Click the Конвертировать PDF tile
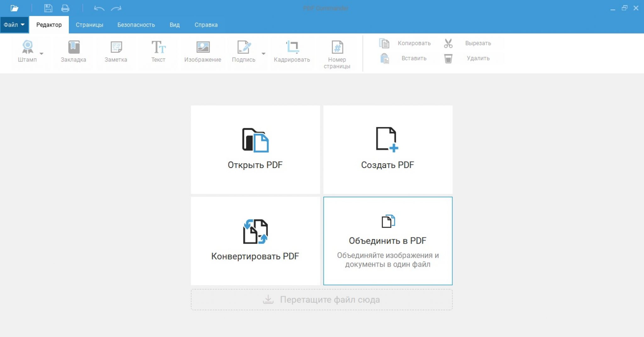Screen dimensions: 644x337 click(x=255, y=241)
